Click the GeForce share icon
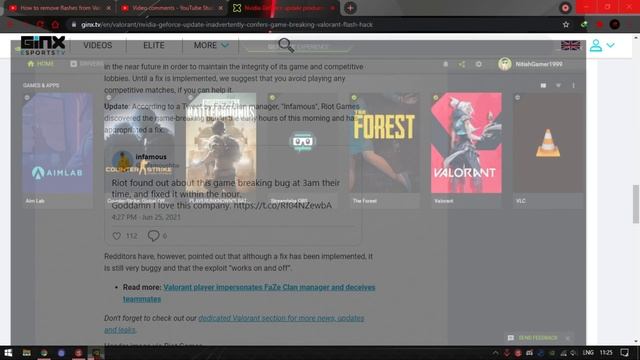The width and height of the screenshot is (640, 360). coord(462,64)
